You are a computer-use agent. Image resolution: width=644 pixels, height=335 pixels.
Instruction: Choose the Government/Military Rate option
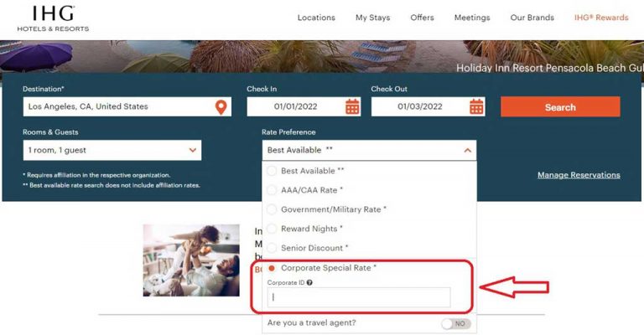pyautogui.click(x=272, y=209)
